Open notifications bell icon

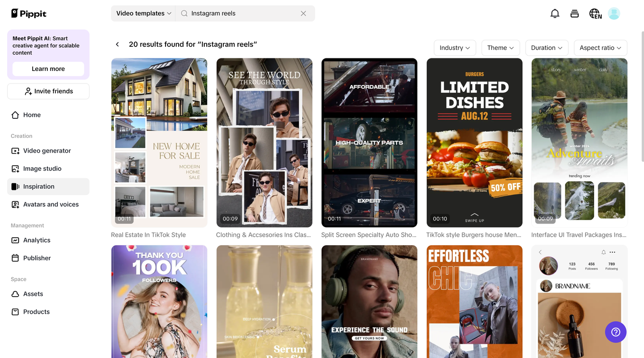(x=555, y=14)
